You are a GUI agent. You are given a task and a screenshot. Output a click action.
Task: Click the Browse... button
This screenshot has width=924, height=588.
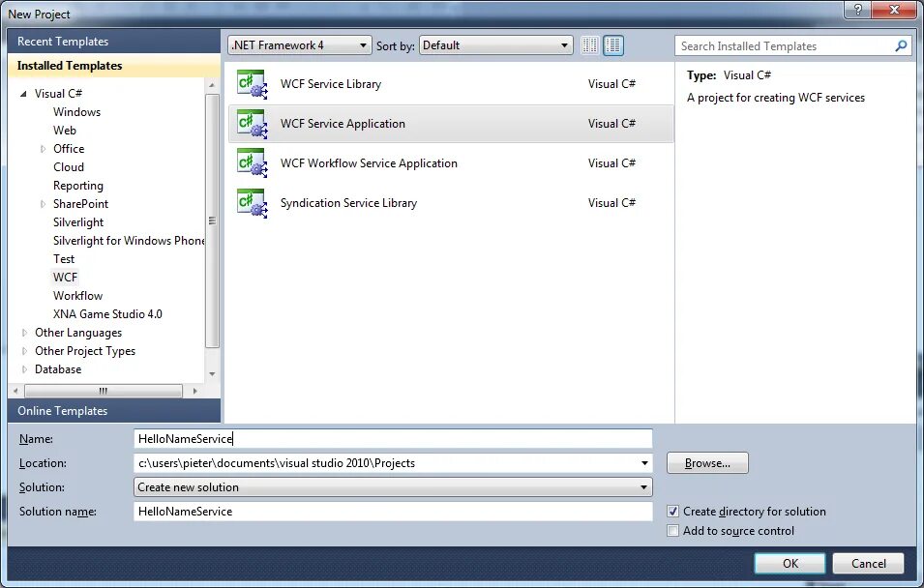707,463
